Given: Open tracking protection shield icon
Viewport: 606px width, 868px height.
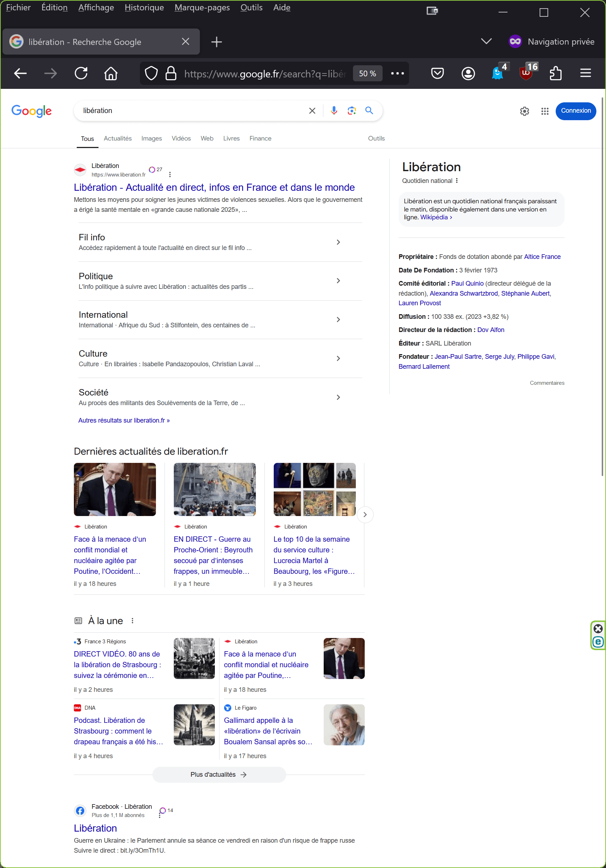Looking at the screenshot, I should click(151, 73).
